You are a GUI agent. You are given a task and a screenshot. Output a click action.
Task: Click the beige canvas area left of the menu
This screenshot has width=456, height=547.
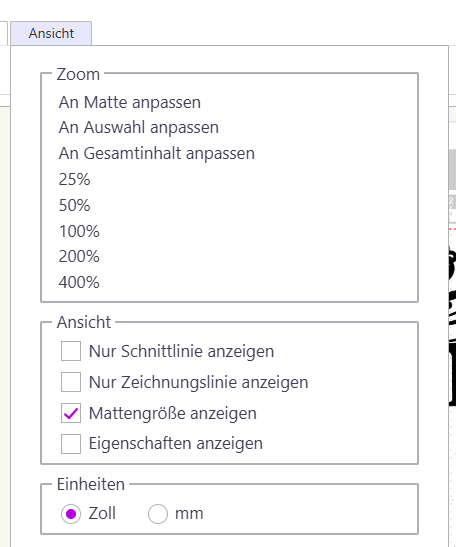point(5,314)
